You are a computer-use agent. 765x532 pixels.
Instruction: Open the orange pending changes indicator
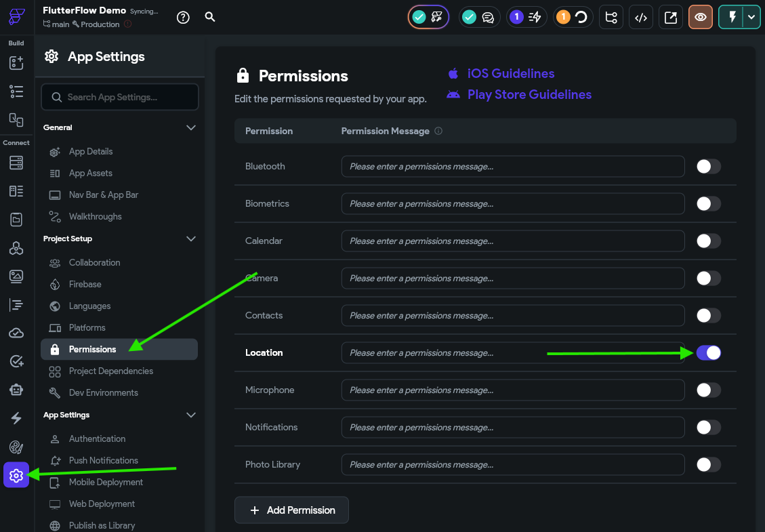tap(573, 18)
